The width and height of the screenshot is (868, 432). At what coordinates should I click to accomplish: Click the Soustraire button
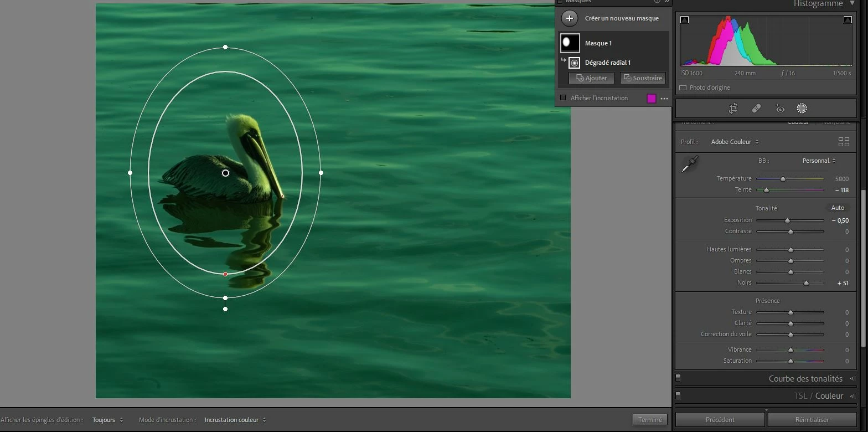[643, 78]
